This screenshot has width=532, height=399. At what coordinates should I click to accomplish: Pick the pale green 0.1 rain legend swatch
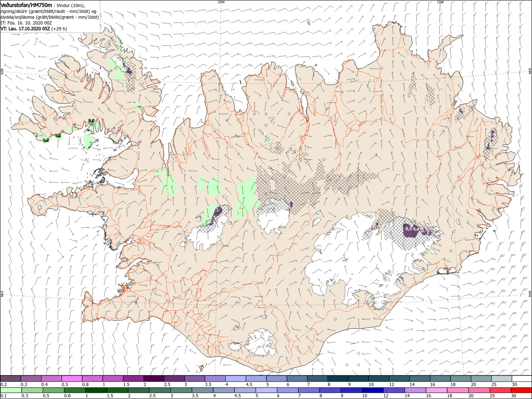(11, 390)
